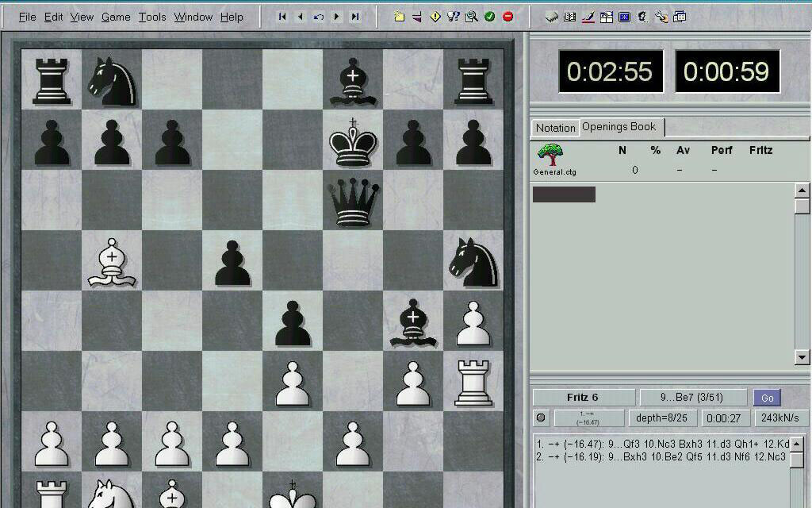Open the Tools menu
This screenshot has height=508, width=812.
[152, 17]
